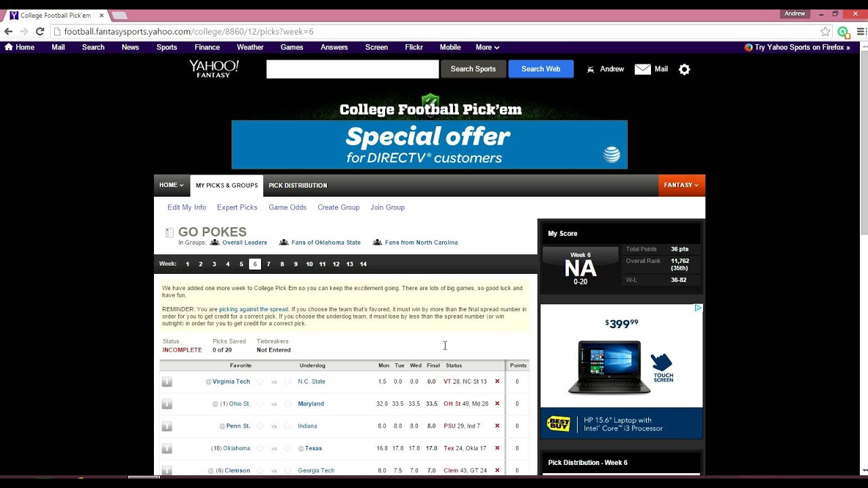Open the Maryland team link

311,404
